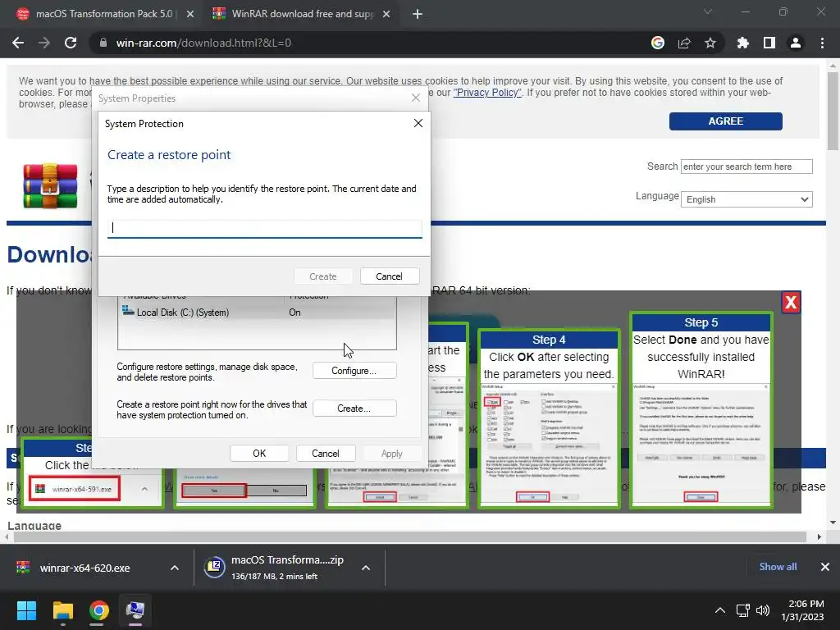Click the Step 4 installation thumbnail
The image size is (840, 630).
(x=549, y=419)
